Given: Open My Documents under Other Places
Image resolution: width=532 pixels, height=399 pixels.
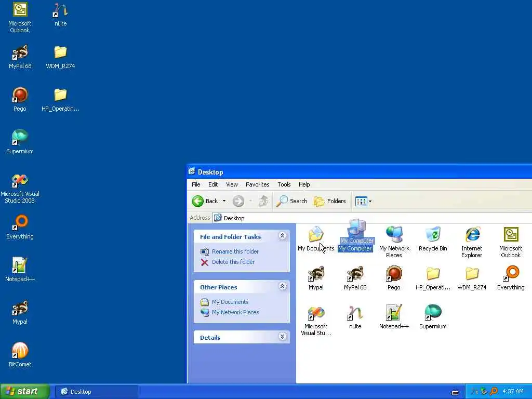Looking at the screenshot, I should tap(230, 302).
